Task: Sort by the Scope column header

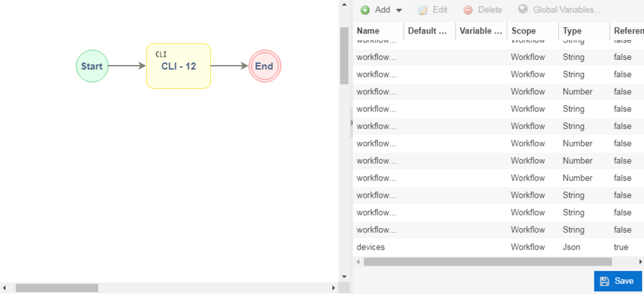Action: pos(533,31)
